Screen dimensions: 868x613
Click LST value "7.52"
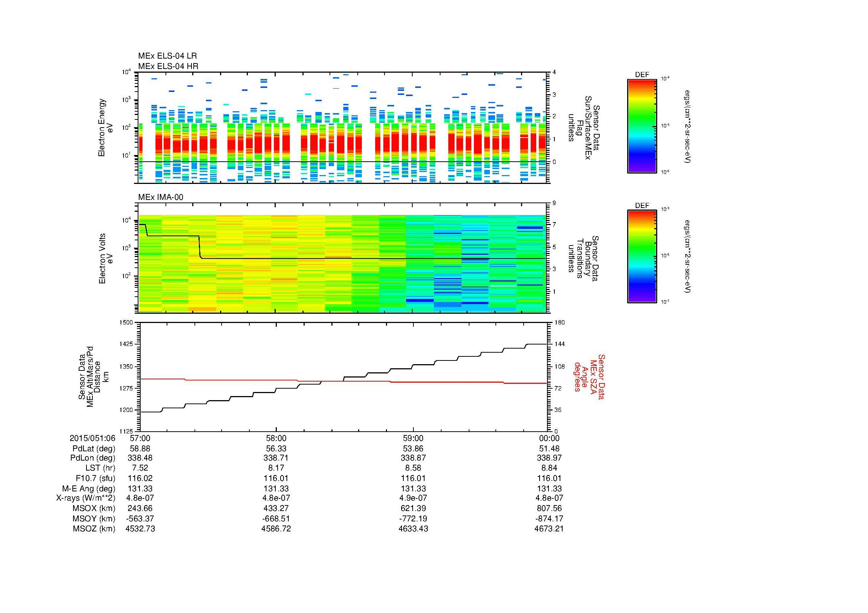click(x=140, y=468)
